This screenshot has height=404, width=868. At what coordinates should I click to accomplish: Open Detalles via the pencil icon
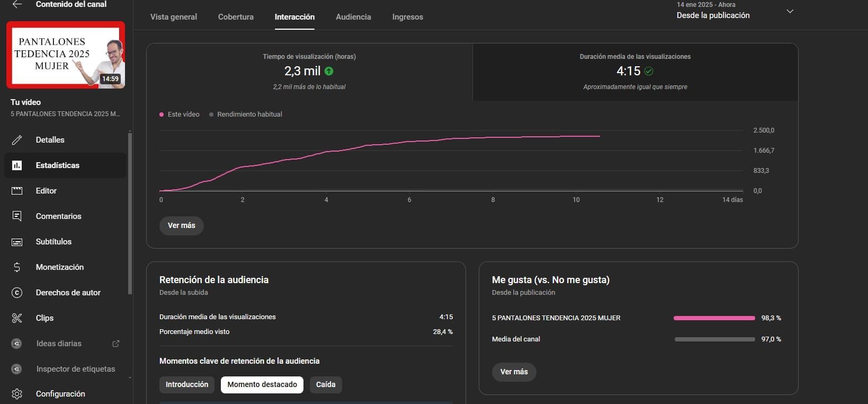point(17,140)
